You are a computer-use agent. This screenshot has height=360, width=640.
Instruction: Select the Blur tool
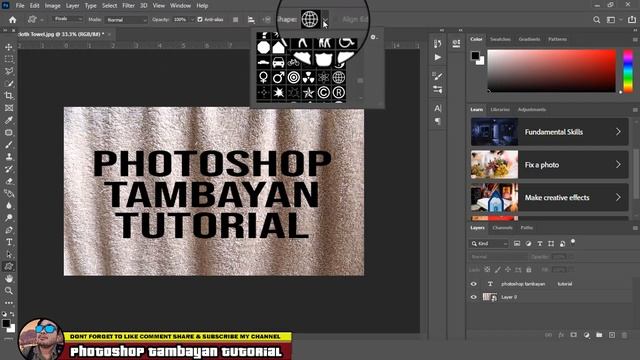tap(9, 206)
